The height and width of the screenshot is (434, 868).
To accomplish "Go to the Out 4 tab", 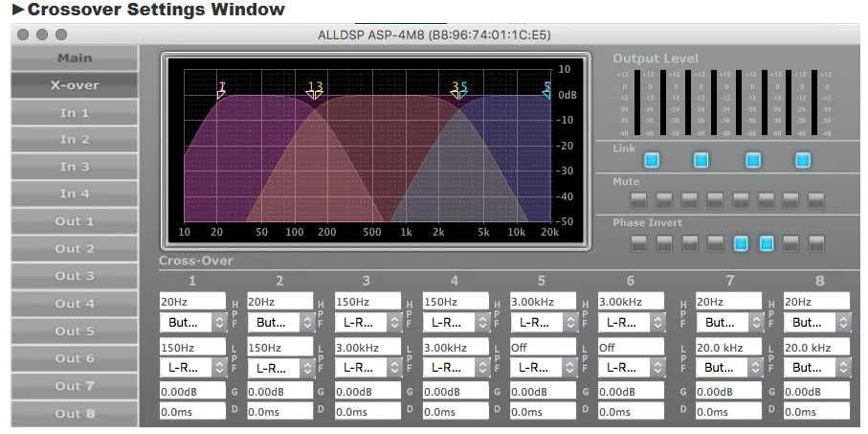I will [75, 303].
